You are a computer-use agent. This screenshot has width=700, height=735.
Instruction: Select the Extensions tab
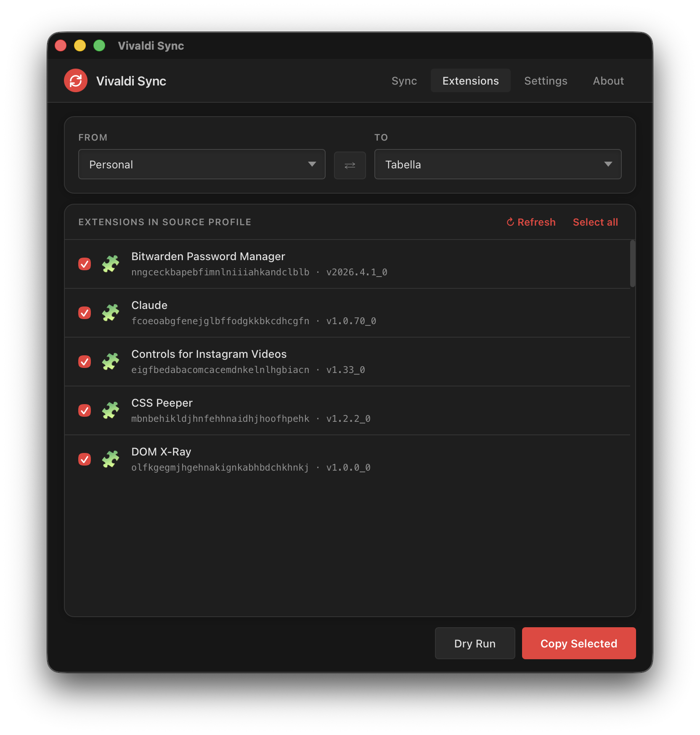tap(470, 81)
